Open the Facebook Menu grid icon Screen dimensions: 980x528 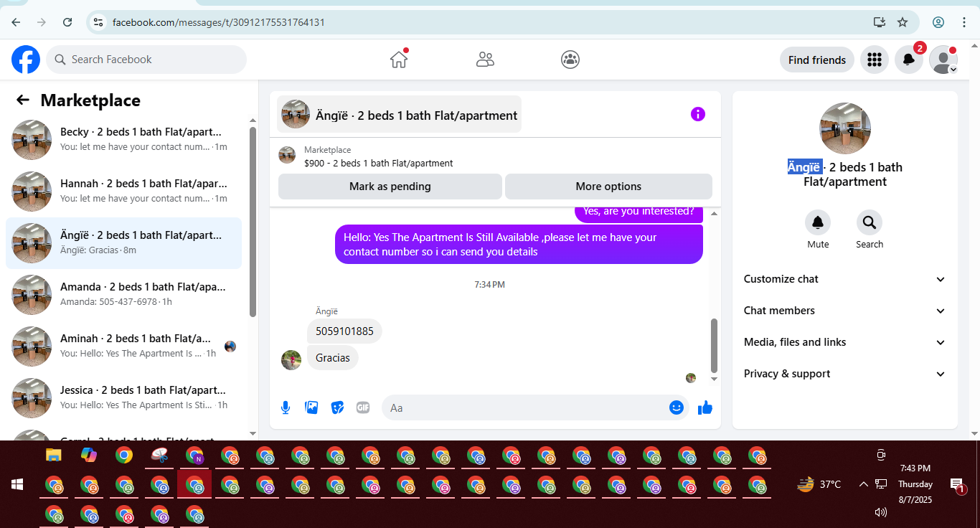(x=874, y=60)
